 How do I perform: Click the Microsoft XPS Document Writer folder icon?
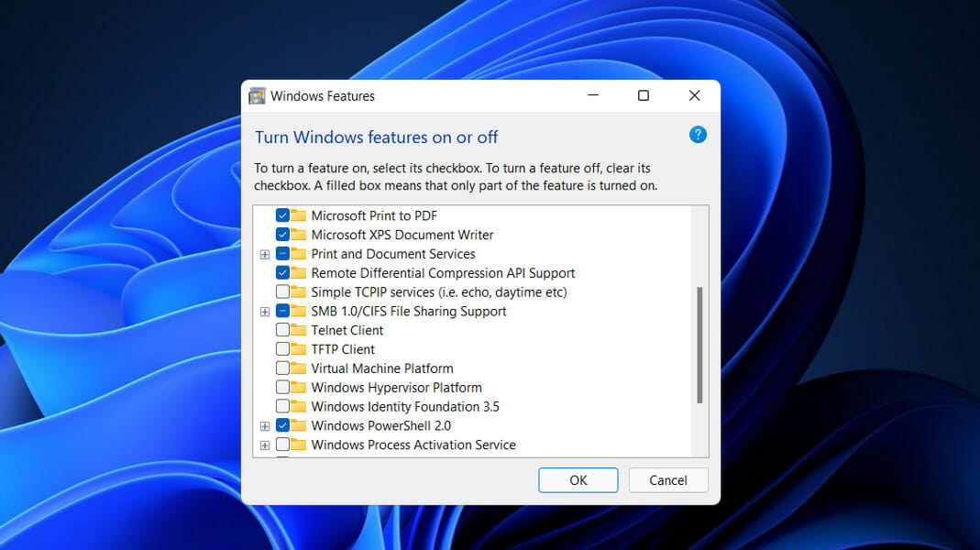click(x=297, y=235)
